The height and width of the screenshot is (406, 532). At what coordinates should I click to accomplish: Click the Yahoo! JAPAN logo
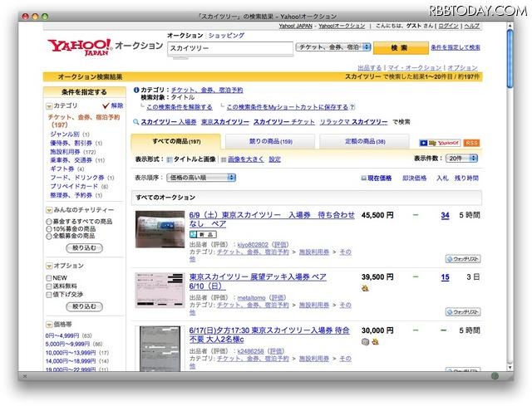[80, 47]
